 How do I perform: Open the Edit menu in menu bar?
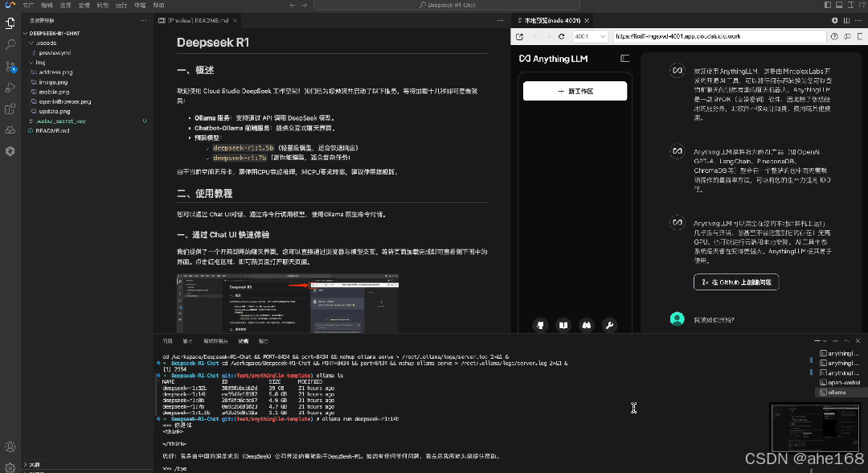[x=47, y=5]
